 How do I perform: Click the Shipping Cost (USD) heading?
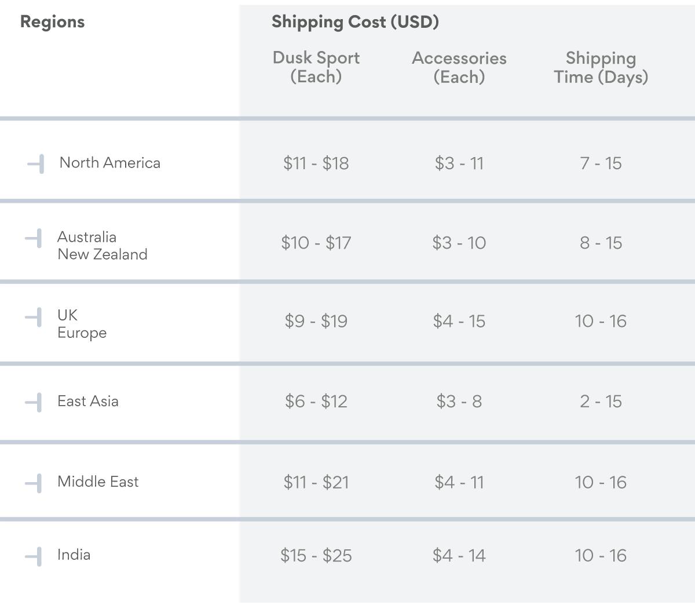point(355,22)
